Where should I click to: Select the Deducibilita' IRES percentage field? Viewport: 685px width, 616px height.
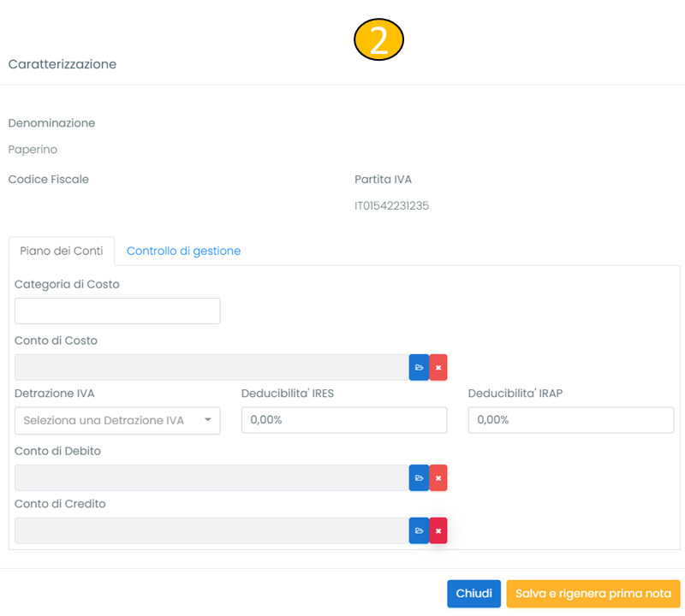click(x=344, y=420)
